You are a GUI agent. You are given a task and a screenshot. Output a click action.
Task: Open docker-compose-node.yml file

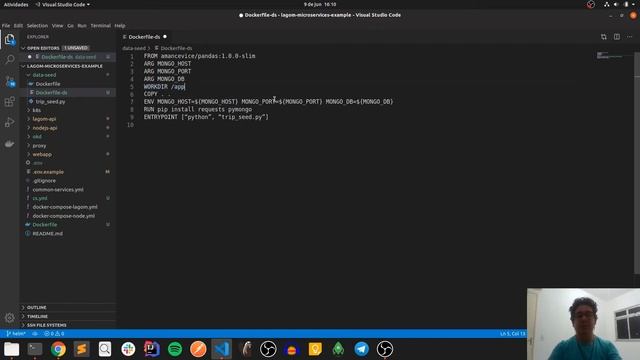click(63, 216)
